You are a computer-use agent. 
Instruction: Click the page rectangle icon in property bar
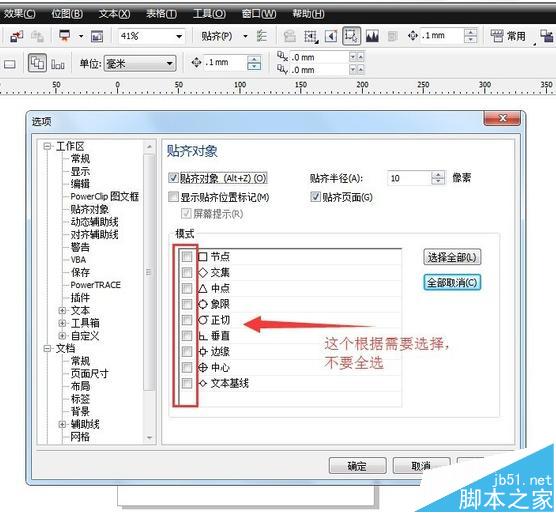tap(10, 64)
